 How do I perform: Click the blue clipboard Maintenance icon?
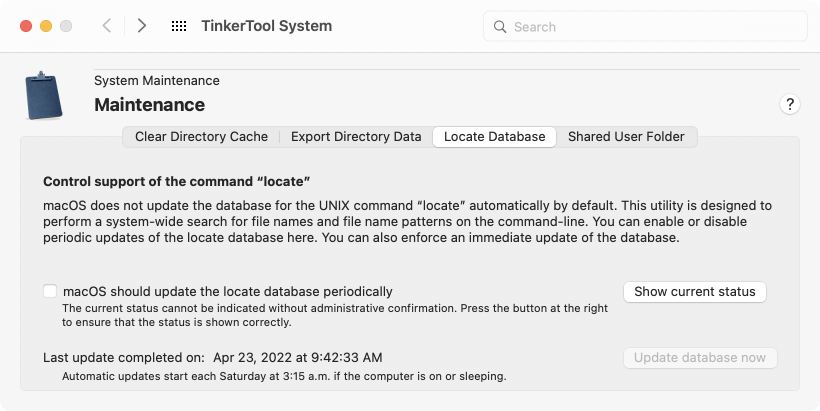pyautogui.click(x=44, y=96)
